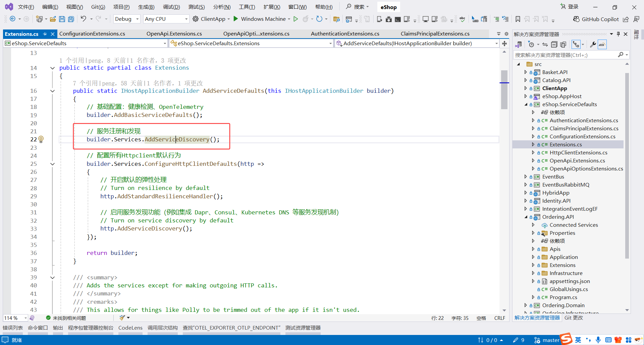This screenshot has height=345, width=644.
Task: Switch to the Git 更改 tab
Action: coord(574,318)
